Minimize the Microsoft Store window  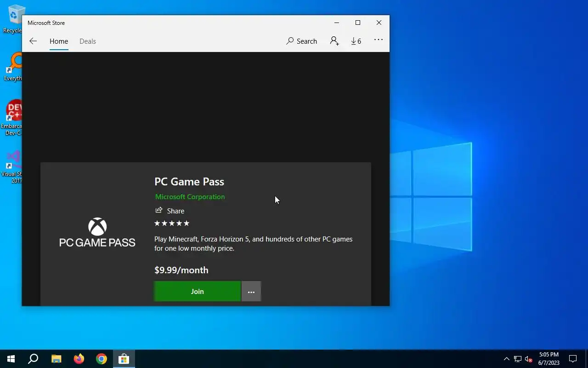(x=337, y=23)
